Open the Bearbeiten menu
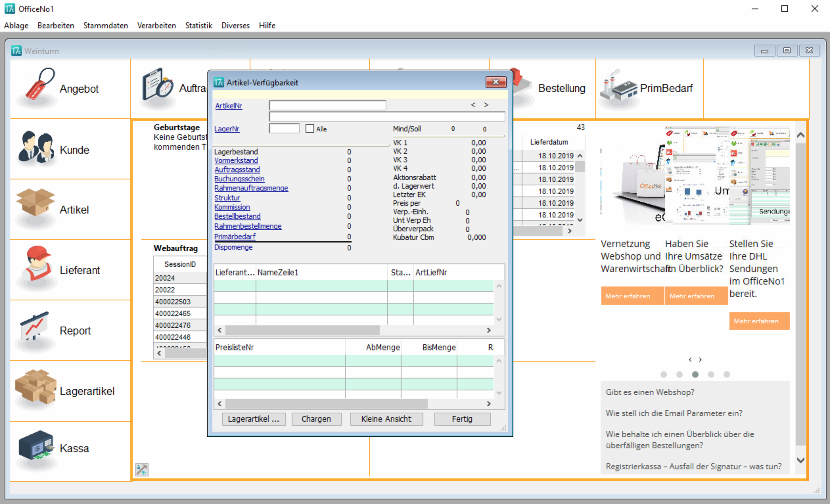Viewport: 830px width, 504px height. point(56,26)
